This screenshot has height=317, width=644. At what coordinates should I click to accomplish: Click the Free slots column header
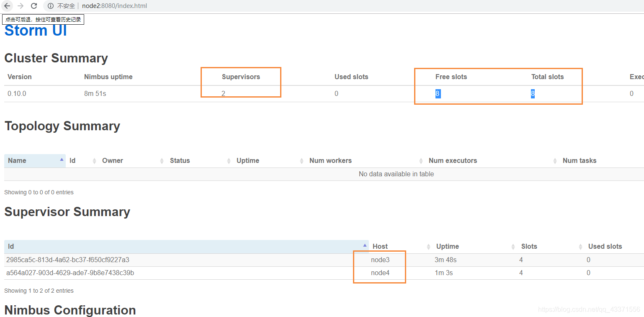[451, 77]
